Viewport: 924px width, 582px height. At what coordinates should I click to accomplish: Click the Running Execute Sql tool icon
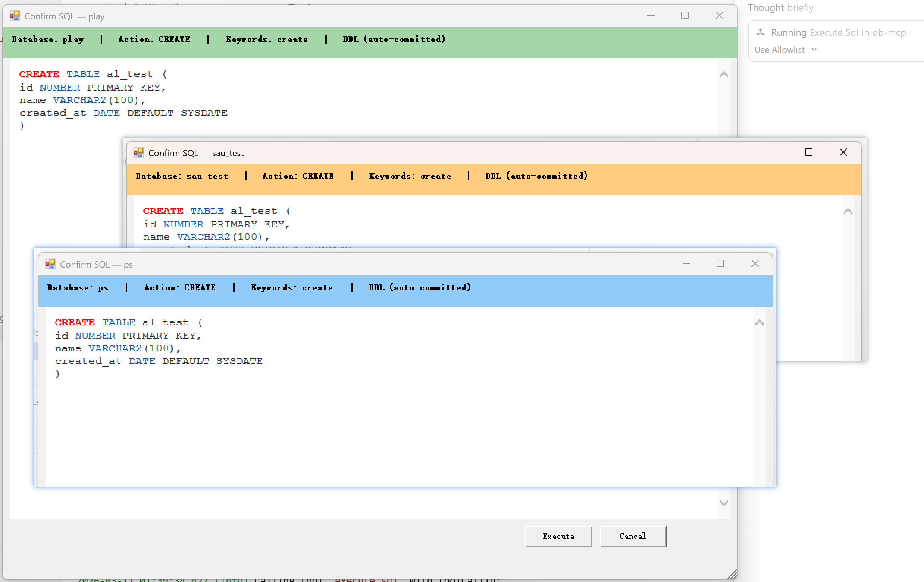coord(761,32)
